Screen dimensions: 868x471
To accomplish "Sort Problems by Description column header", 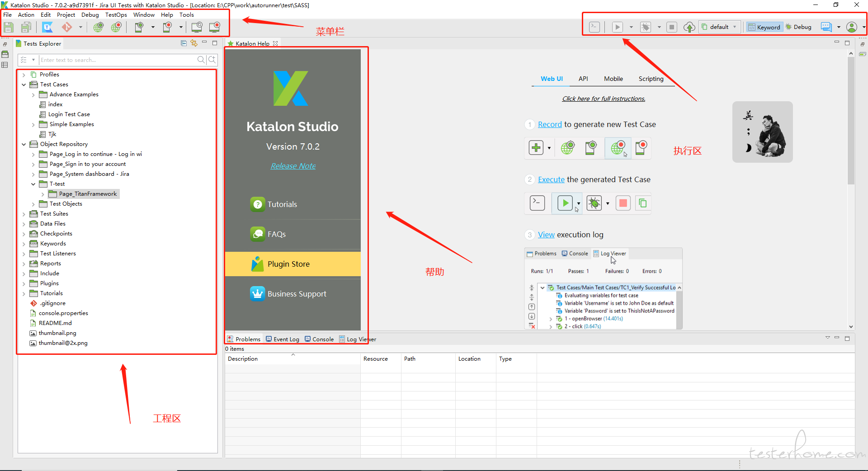I will point(292,359).
